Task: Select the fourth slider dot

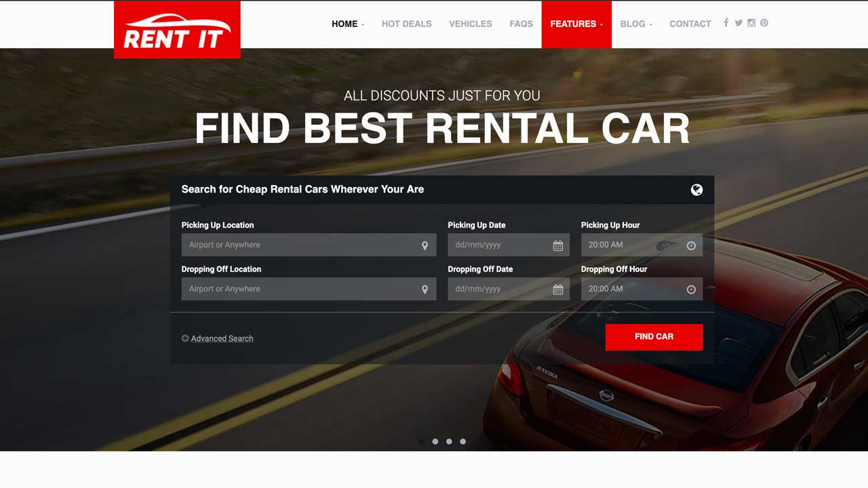Action: 463,441
